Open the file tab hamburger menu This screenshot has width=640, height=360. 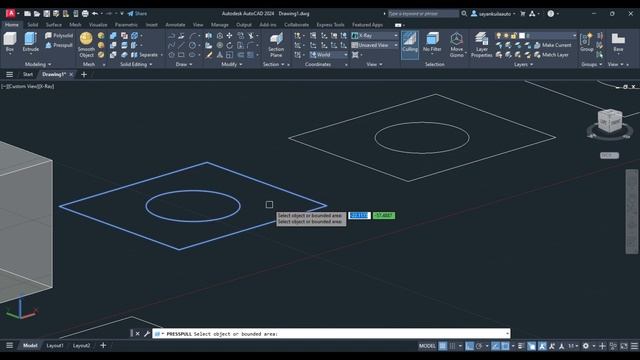[x=9, y=74]
